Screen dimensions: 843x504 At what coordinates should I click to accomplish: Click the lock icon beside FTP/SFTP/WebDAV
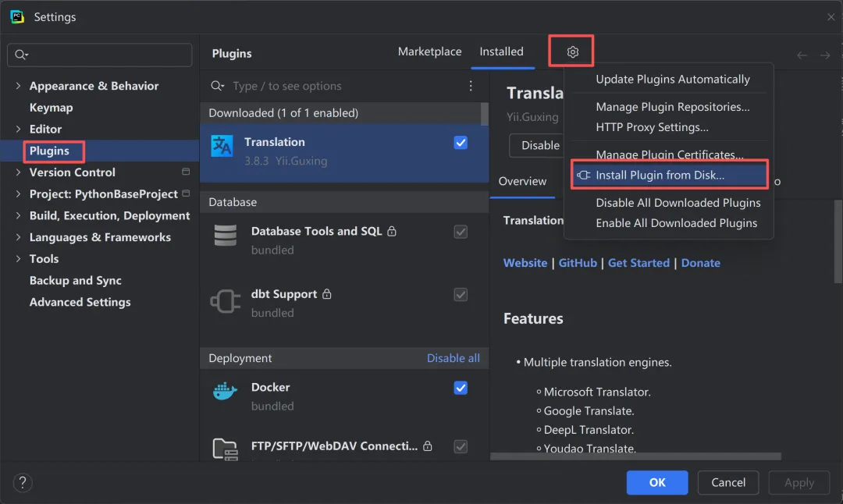pyautogui.click(x=428, y=445)
